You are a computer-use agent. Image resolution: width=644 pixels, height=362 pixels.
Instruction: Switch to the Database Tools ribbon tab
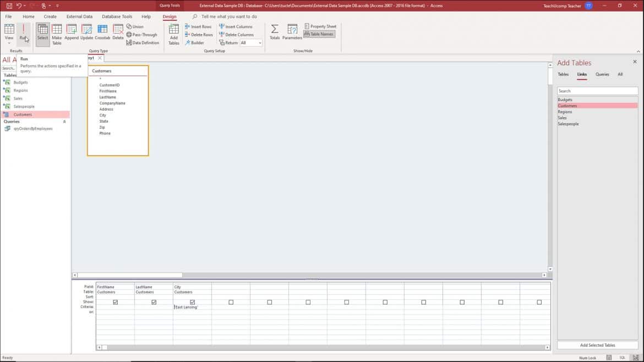117,17
